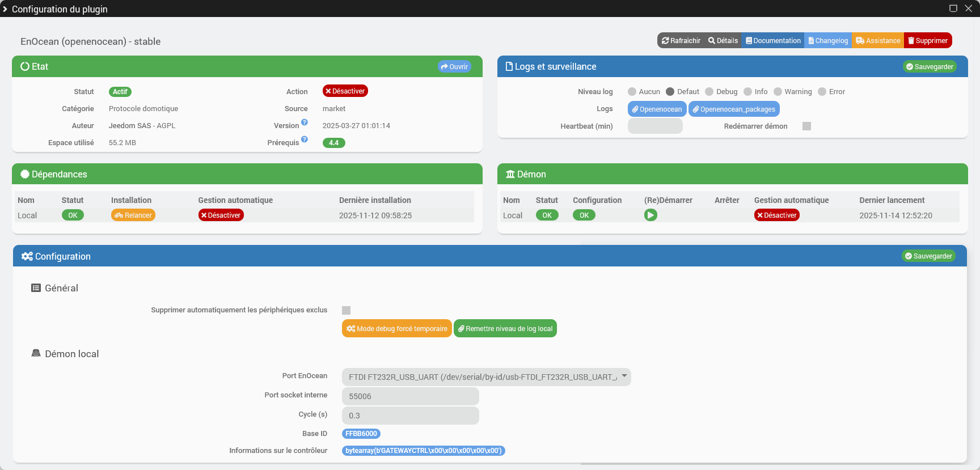Select Info log level

[747, 92]
